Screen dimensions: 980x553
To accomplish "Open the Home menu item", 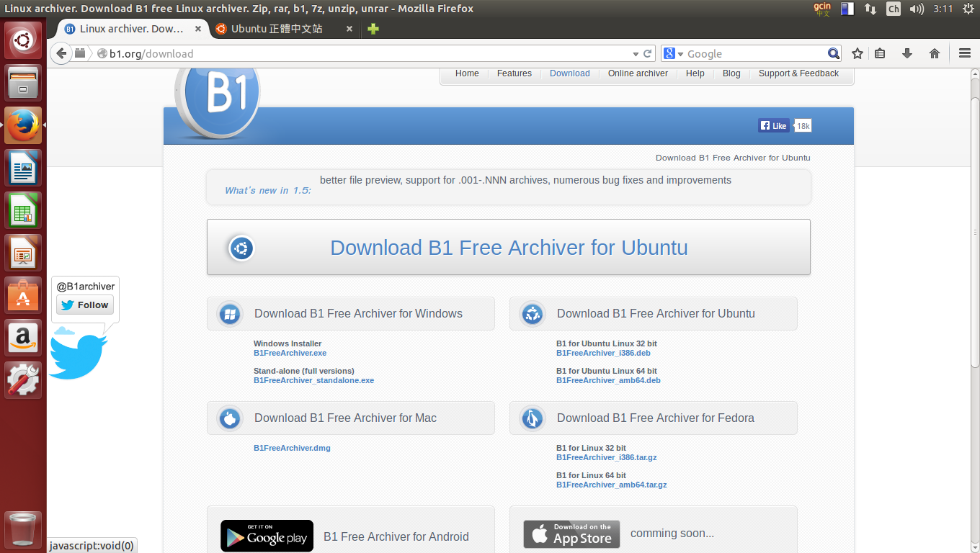I will 467,73.
